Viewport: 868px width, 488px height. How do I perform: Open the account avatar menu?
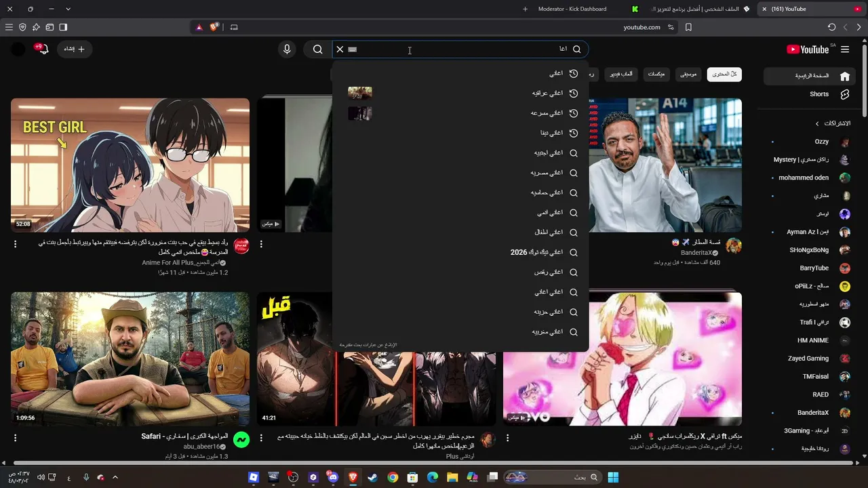18,49
